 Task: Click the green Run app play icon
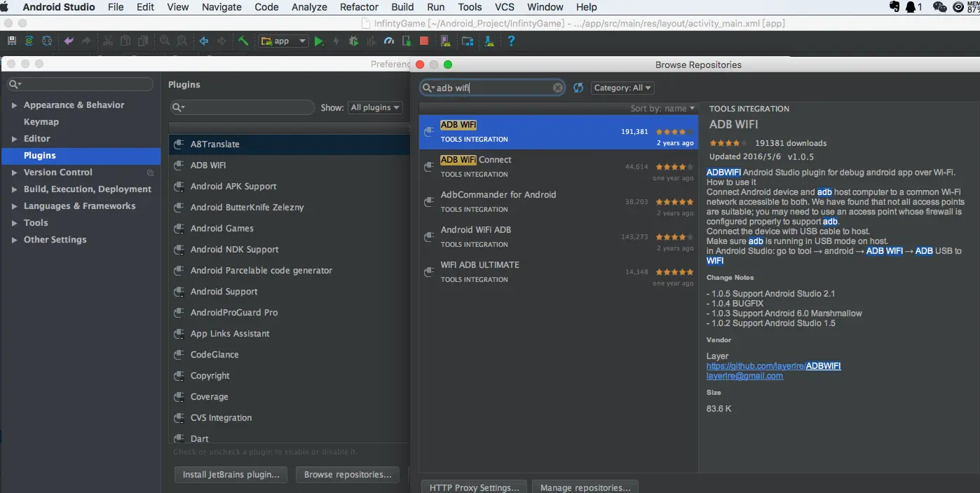click(320, 41)
